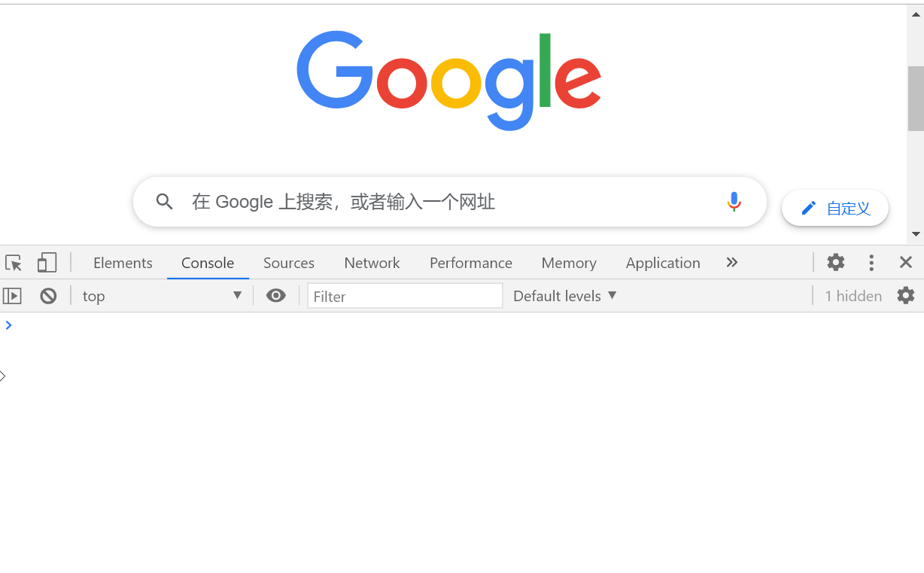Expand the Default levels dropdown
Viewport: 924px width, 573px height.
pyautogui.click(x=565, y=296)
